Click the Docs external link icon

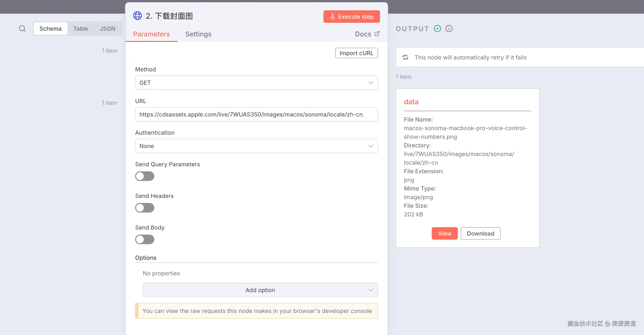(377, 34)
